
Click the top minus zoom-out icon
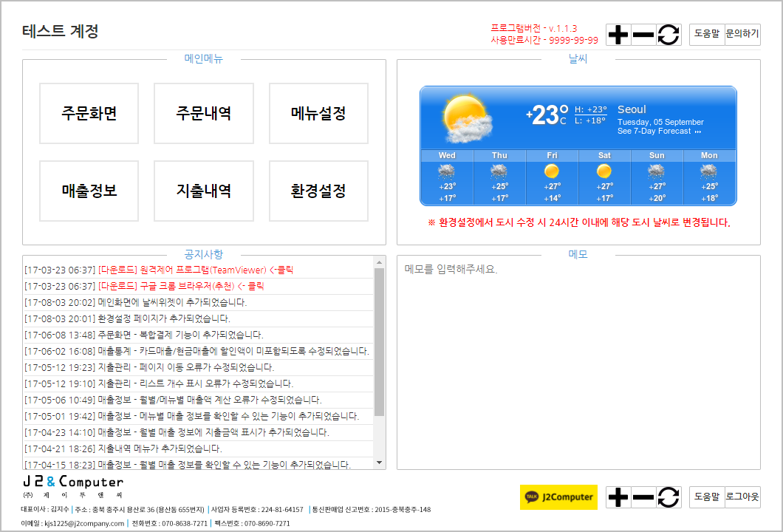(643, 35)
